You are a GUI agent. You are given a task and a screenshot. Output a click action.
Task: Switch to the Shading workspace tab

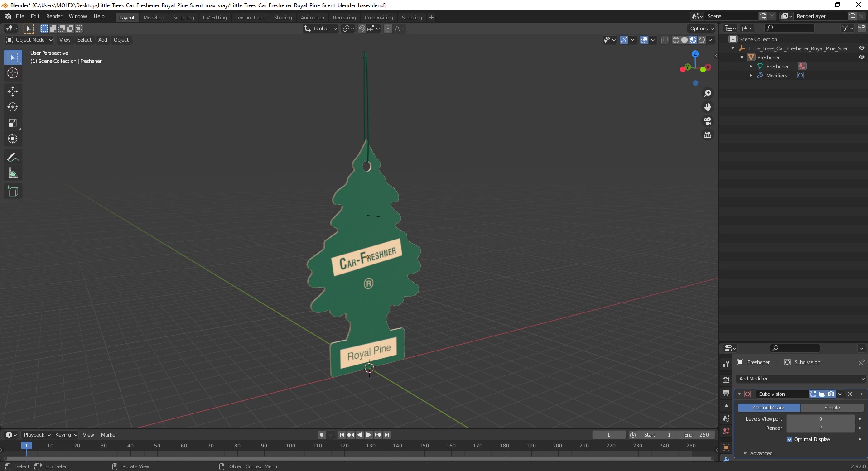[x=283, y=18]
